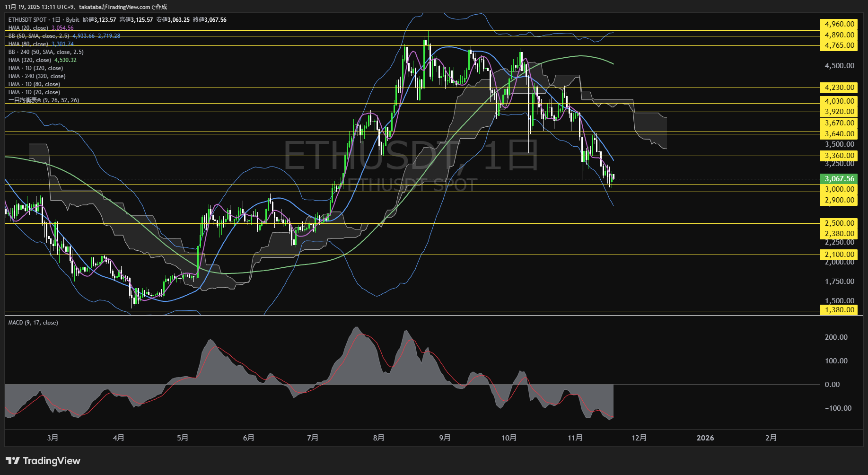
Task: Select the HMA (320, close) legend entry
Action: click(x=29, y=60)
